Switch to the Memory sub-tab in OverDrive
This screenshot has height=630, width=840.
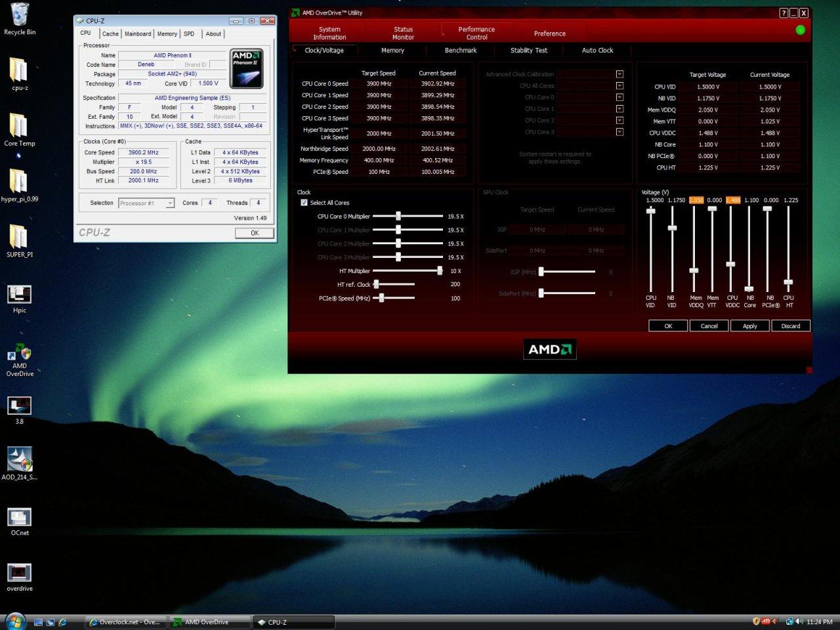pos(392,51)
